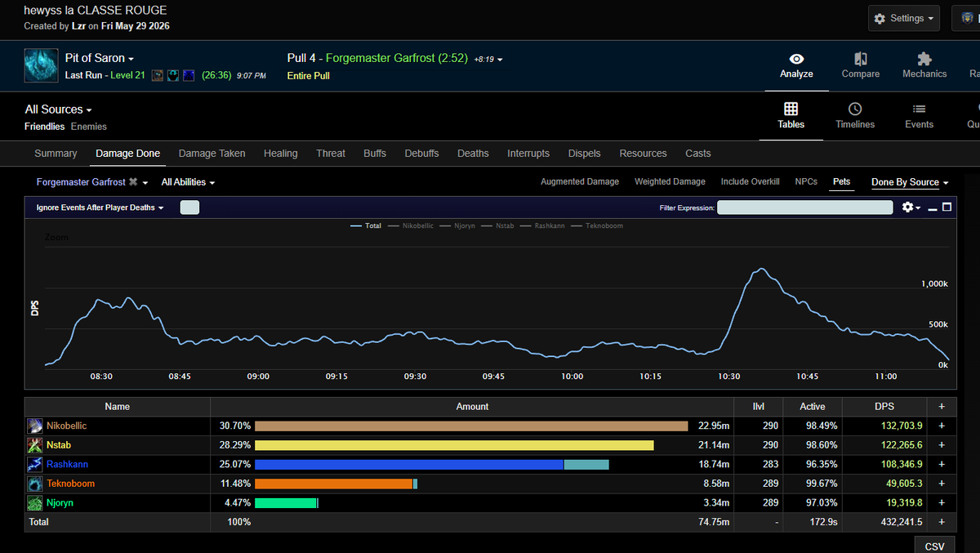Toggle Pets option
The image size is (980, 553).
tap(841, 182)
